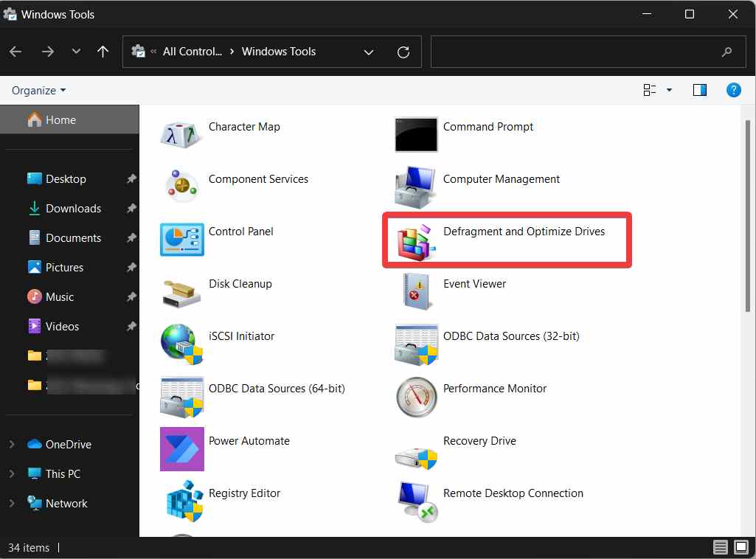Select the Disk Cleanup icon

(x=181, y=293)
